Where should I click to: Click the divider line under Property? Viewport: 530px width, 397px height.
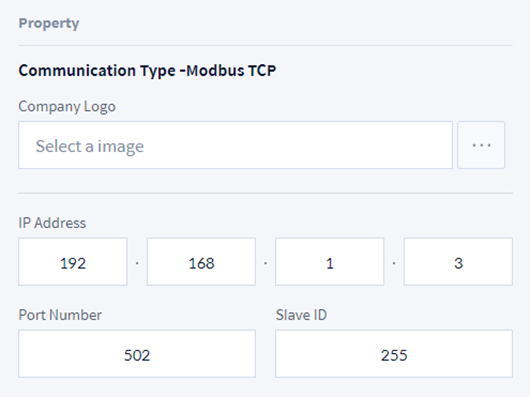pyautogui.click(x=265, y=45)
